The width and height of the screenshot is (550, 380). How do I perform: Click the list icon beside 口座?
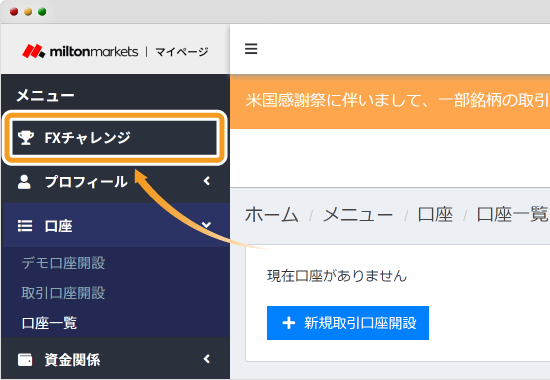pyautogui.click(x=25, y=226)
